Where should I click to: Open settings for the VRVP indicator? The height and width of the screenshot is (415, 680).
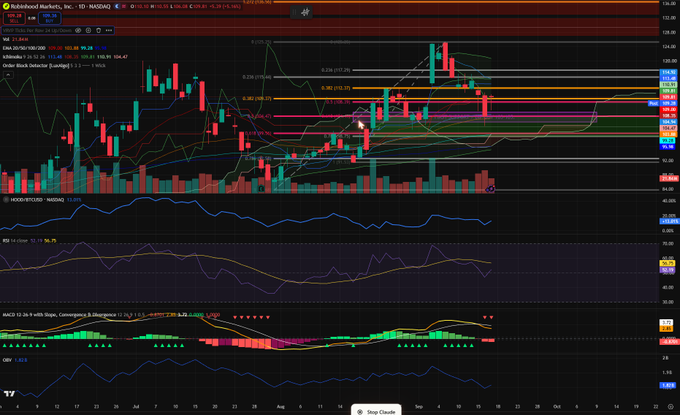pos(88,30)
